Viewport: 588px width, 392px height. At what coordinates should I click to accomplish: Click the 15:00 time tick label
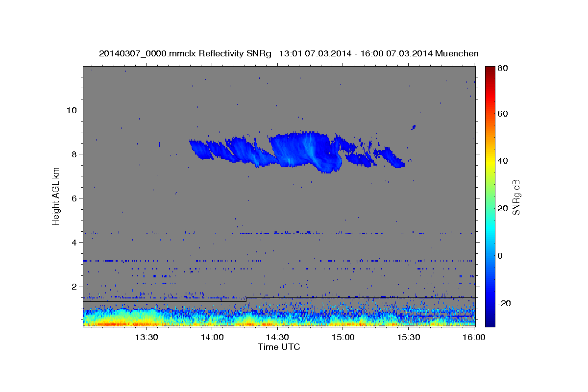[343, 337]
